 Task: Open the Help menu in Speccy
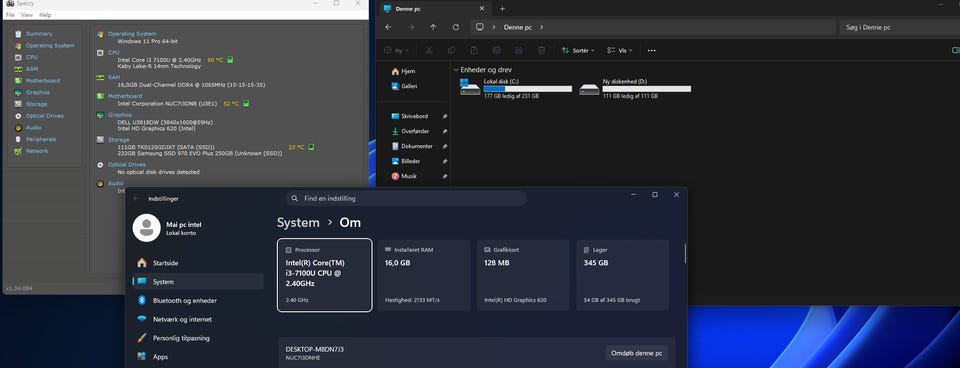coord(45,15)
